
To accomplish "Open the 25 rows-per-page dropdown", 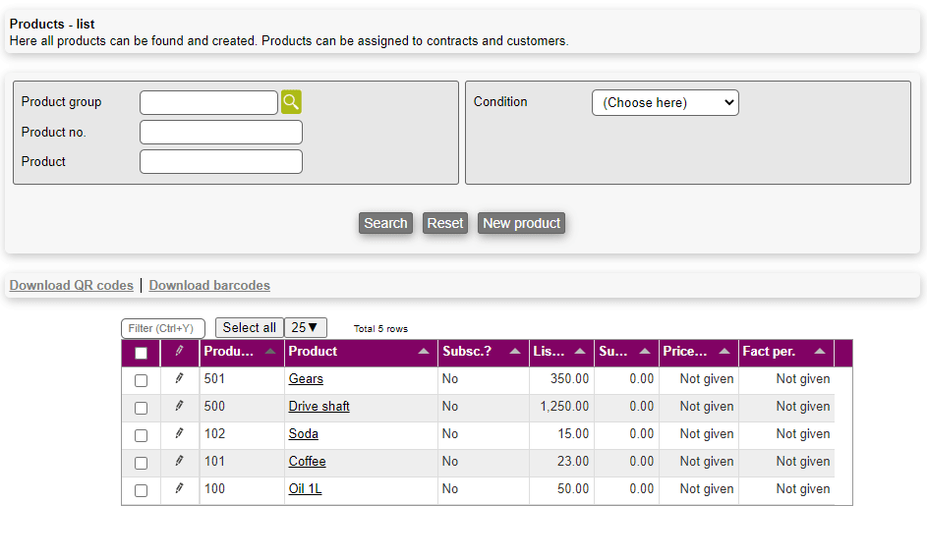I will tap(305, 328).
